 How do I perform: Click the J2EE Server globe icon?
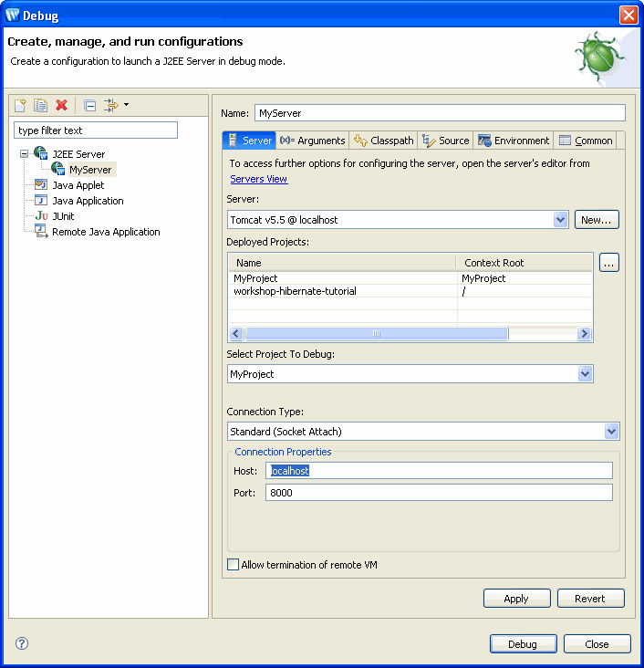41,153
